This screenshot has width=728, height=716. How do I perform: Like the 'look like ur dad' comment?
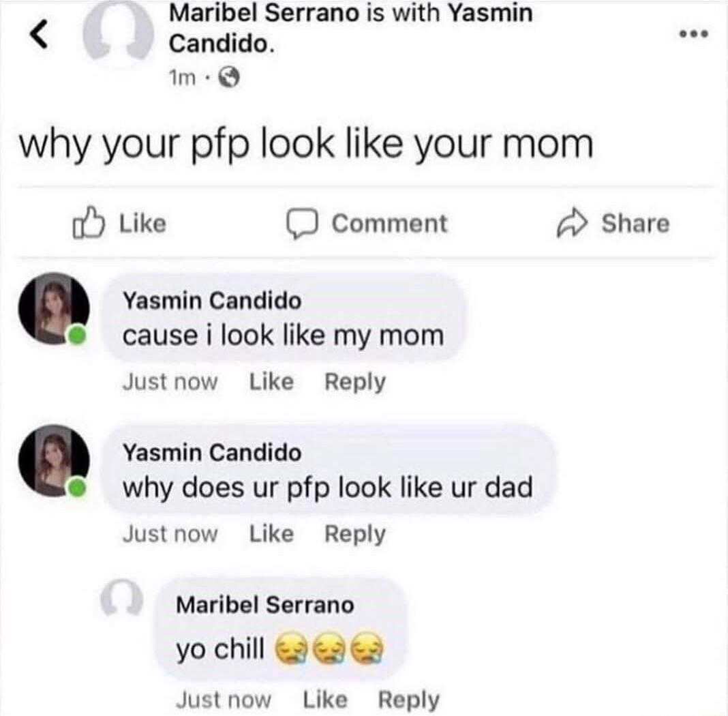point(271,534)
